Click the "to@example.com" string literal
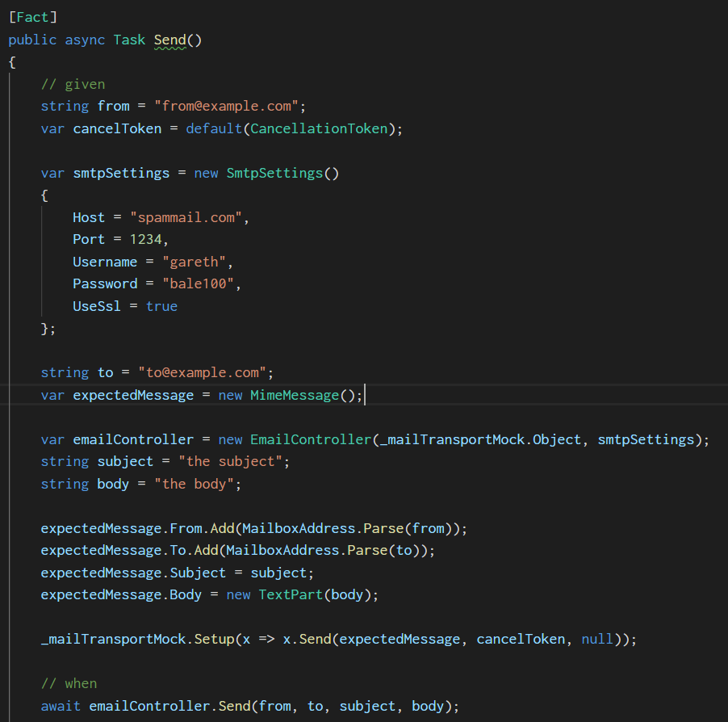This screenshot has width=728, height=722. pos(202,372)
